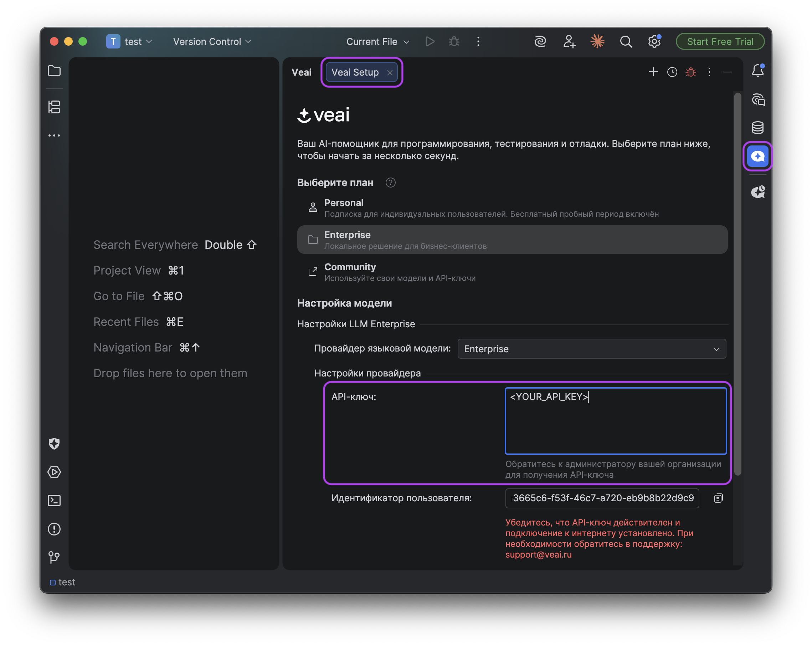The image size is (812, 646).
Task: Click the Veai panel vertical scrollbar
Action: point(738,284)
